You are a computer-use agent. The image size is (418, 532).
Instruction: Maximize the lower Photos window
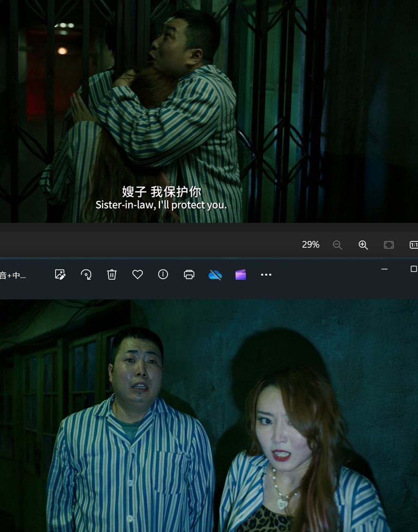413,269
